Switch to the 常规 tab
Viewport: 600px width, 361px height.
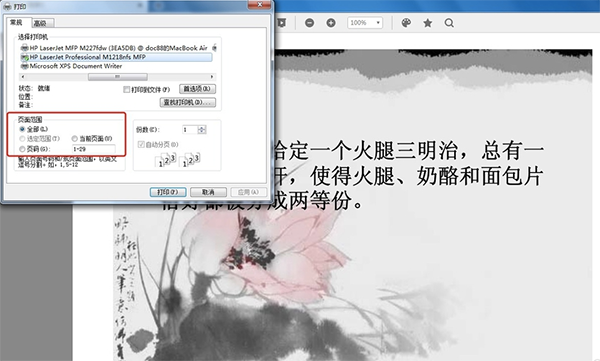16,23
